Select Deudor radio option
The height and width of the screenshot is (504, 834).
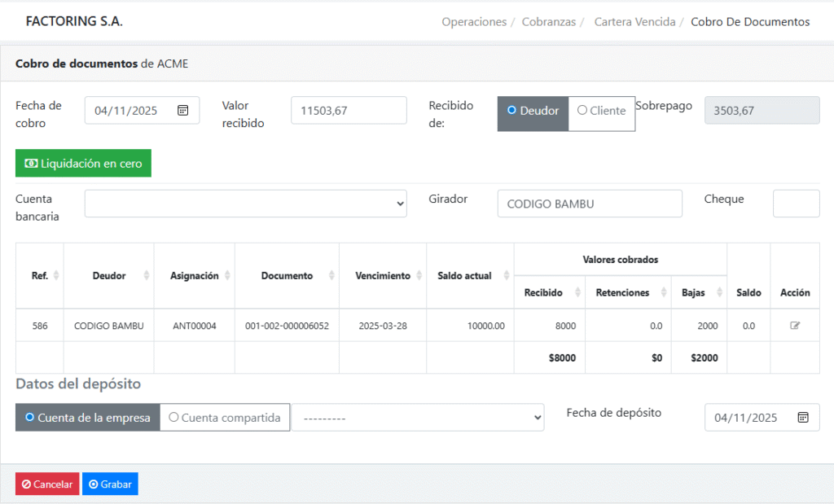(533, 111)
